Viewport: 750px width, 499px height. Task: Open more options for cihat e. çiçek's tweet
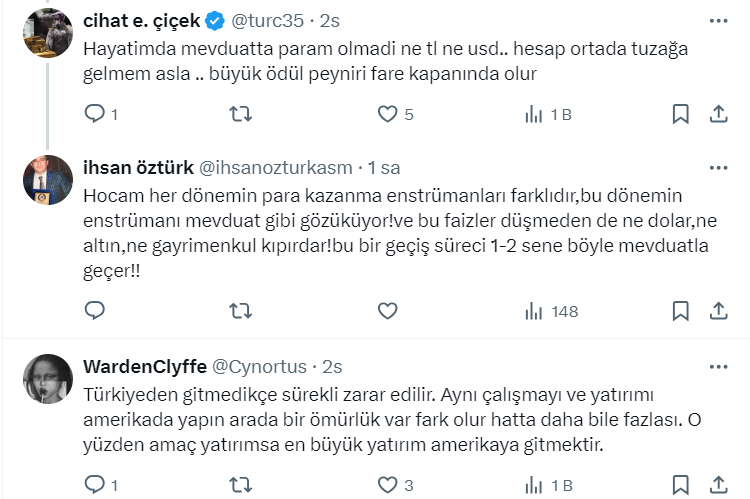[718, 20]
